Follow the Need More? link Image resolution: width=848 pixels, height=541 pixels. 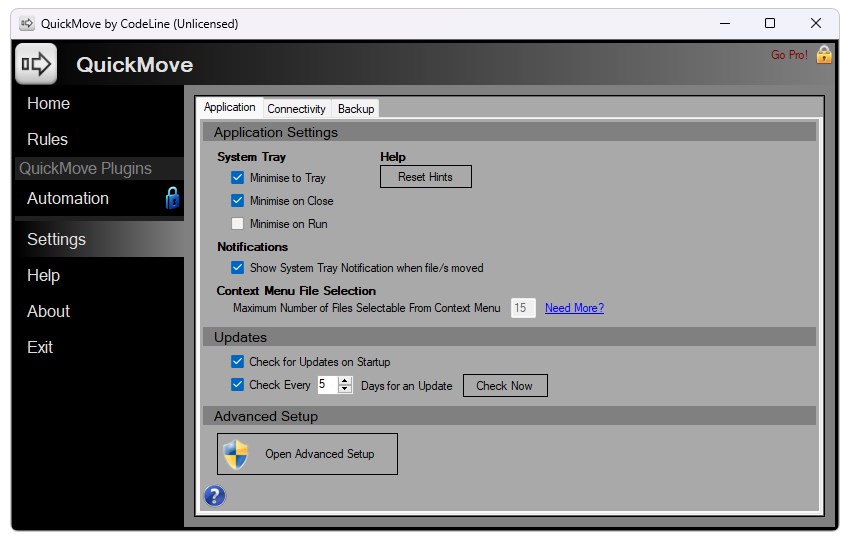[x=574, y=308]
